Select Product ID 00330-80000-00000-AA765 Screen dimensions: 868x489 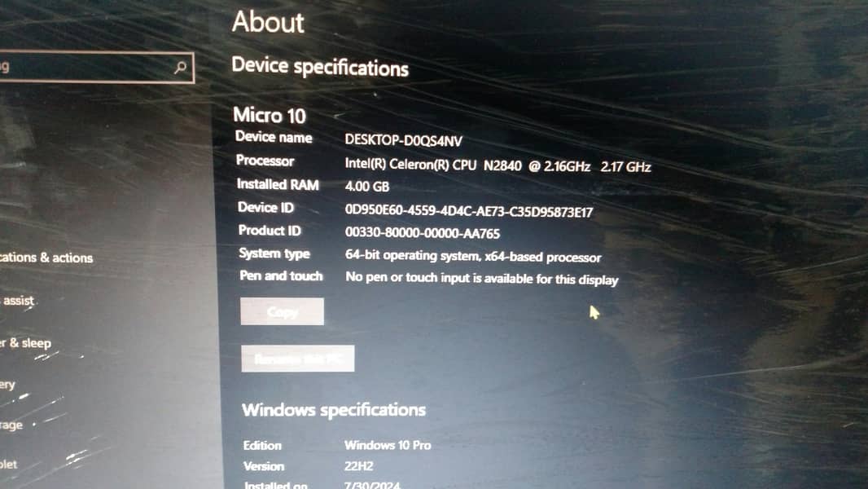tap(423, 232)
